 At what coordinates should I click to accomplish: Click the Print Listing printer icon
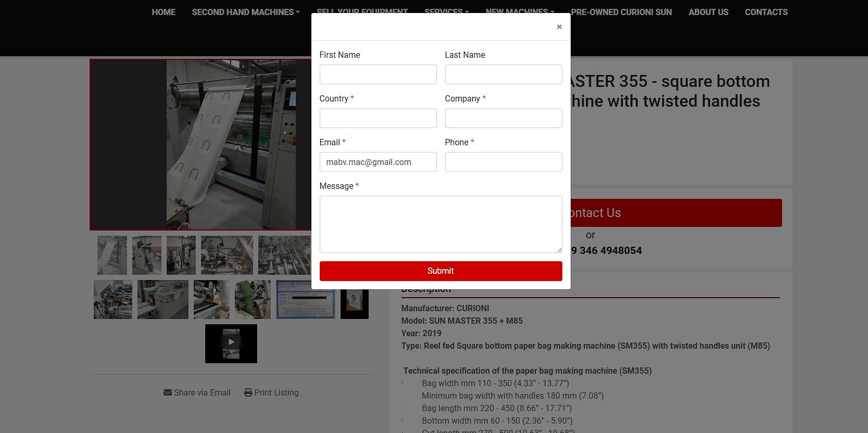coord(248,392)
